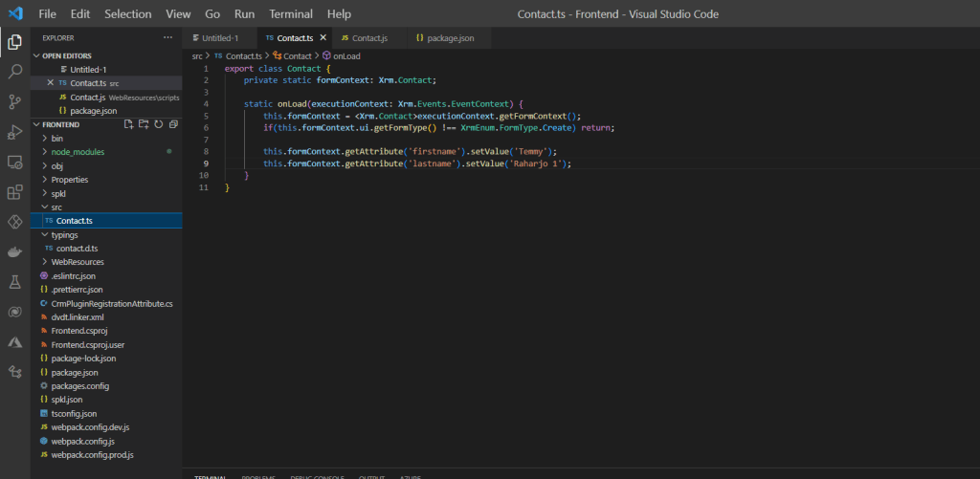Screen dimensions: 980x479
Task: Open the last activity bar icon below Azure
Action: click(15, 372)
